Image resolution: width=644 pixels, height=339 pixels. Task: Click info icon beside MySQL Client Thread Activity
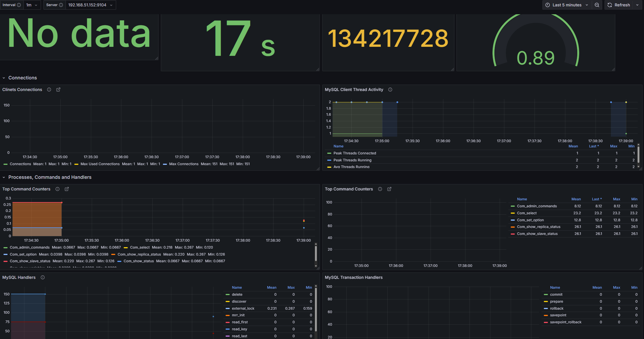point(390,90)
